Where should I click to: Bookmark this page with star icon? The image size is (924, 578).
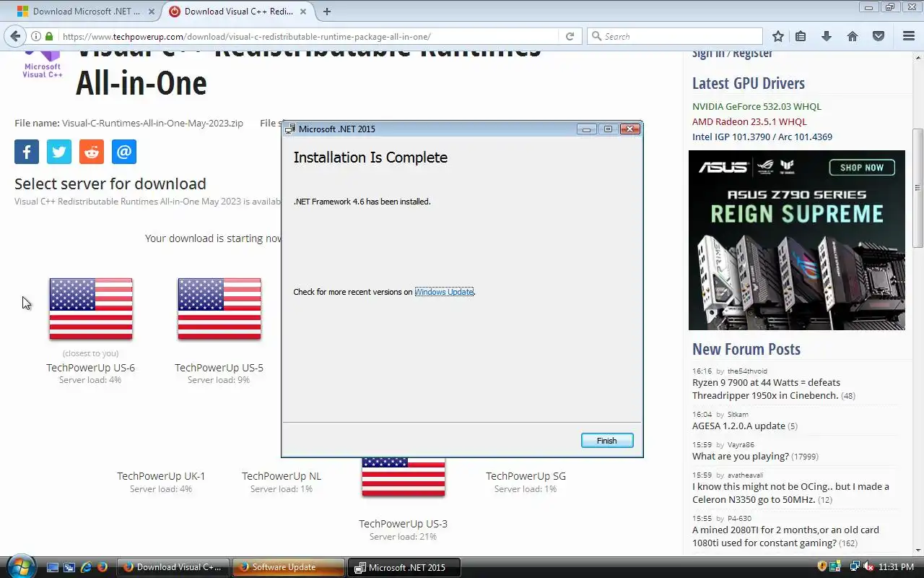pyautogui.click(x=777, y=36)
